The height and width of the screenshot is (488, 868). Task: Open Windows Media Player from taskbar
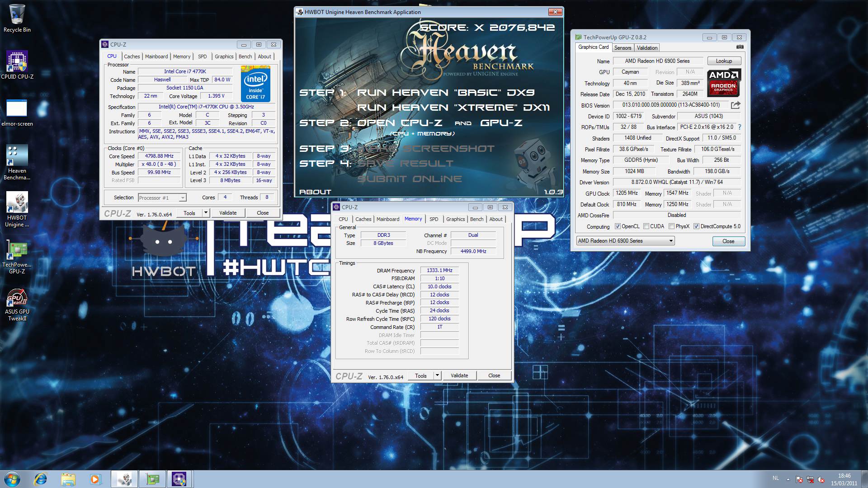point(95,479)
